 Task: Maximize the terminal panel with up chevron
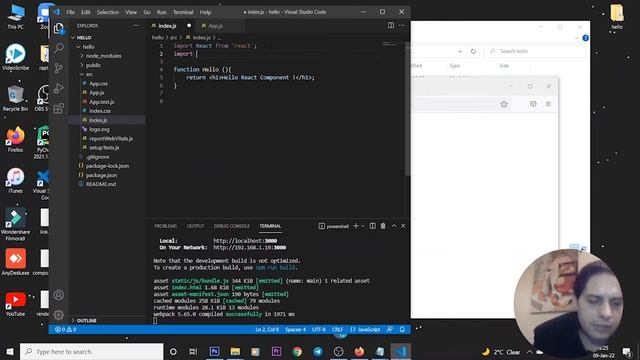click(x=394, y=226)
